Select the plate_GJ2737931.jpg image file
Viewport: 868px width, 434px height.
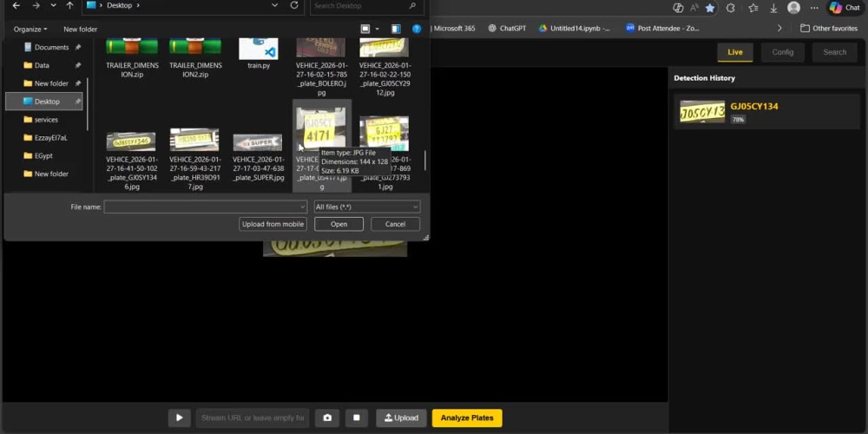tap(385, 154)
